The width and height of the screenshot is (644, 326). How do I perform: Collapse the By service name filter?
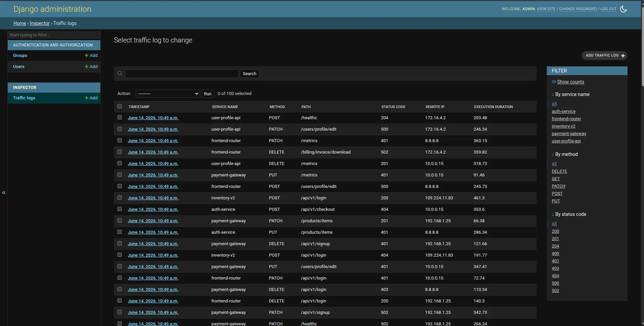click(x=571, y=94)
